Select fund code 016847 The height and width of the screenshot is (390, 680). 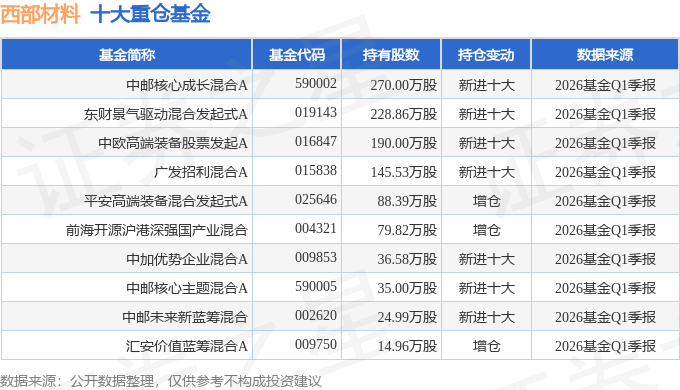[x=316, y=141]
